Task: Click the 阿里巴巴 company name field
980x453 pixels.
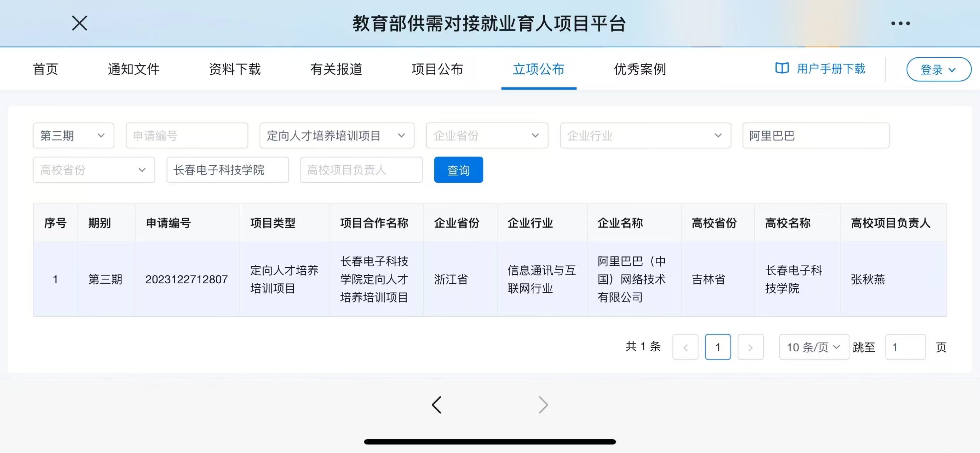Action: point(816,136)
